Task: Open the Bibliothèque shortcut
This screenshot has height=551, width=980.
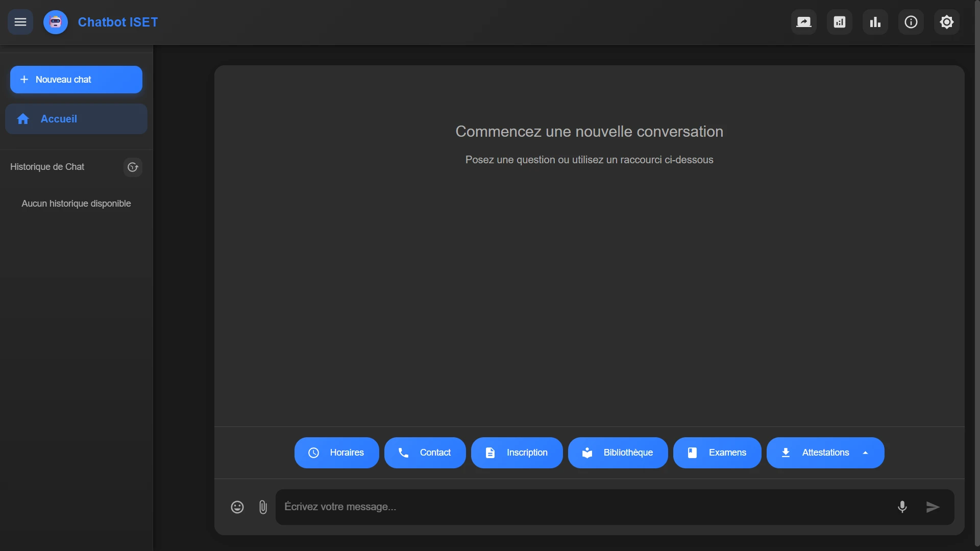Action: click(618, 453)
